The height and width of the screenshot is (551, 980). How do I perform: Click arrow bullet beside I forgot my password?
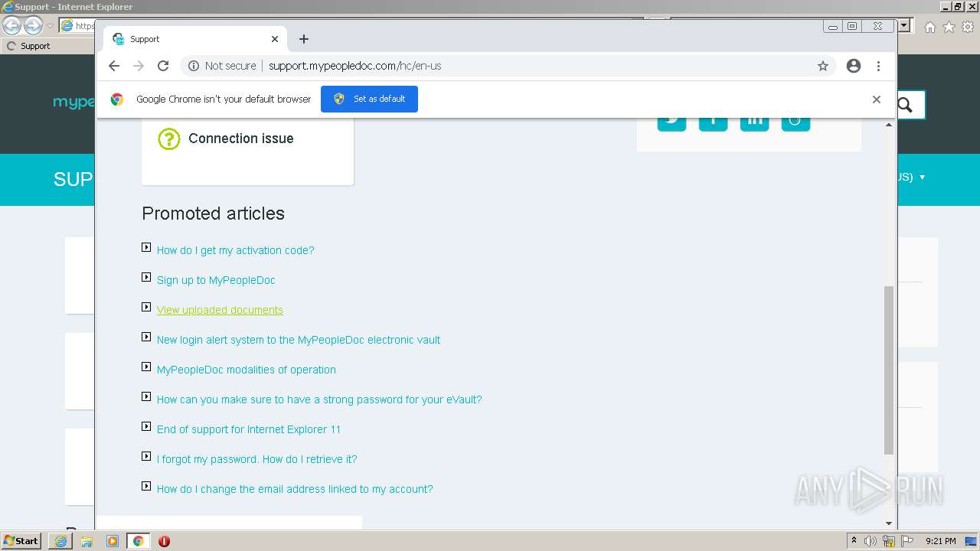coord(146,456)
